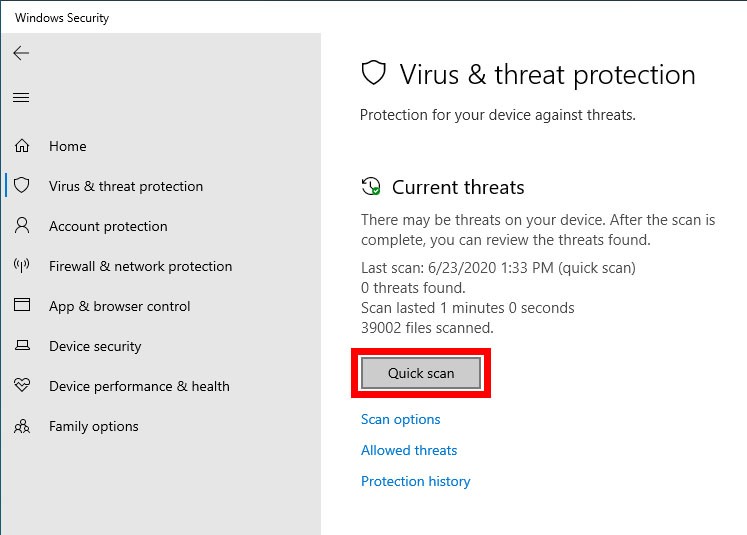Select Family options in sidebar

94,426
